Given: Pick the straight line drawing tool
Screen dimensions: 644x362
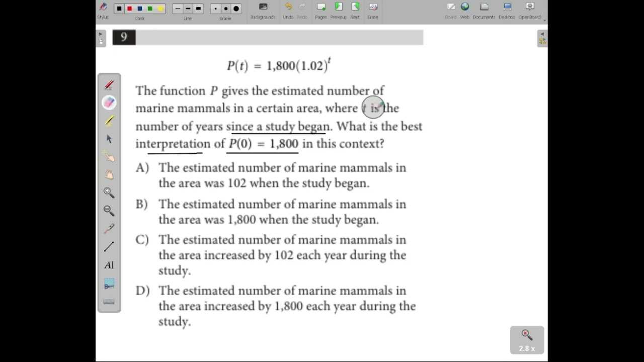Looking at the screenshot, I should (109, 247).
